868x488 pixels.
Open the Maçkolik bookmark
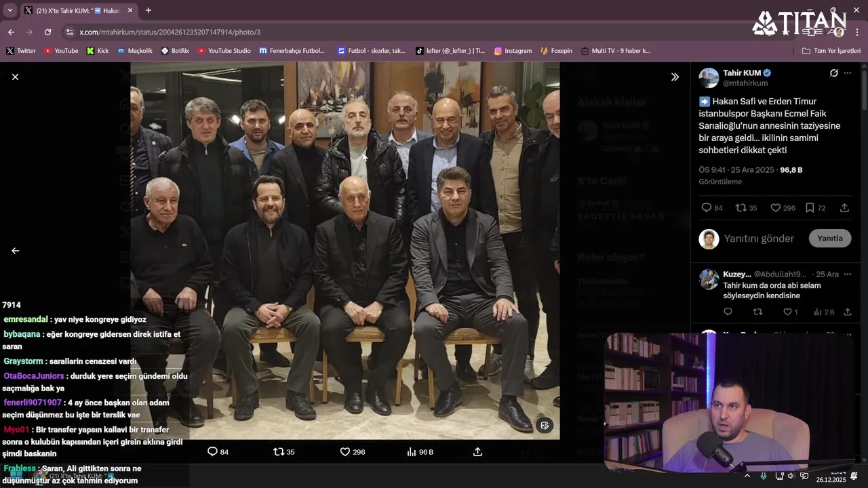point(135,51)
